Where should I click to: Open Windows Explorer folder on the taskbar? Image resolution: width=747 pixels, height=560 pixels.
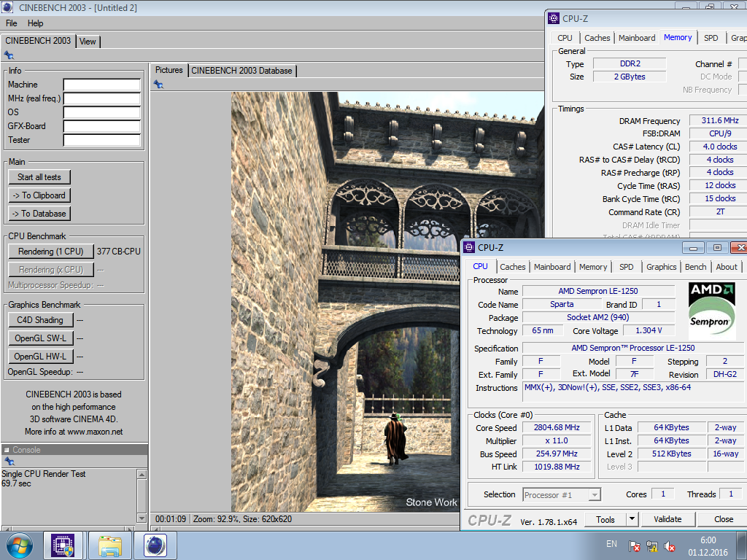[x=109, y=545]
